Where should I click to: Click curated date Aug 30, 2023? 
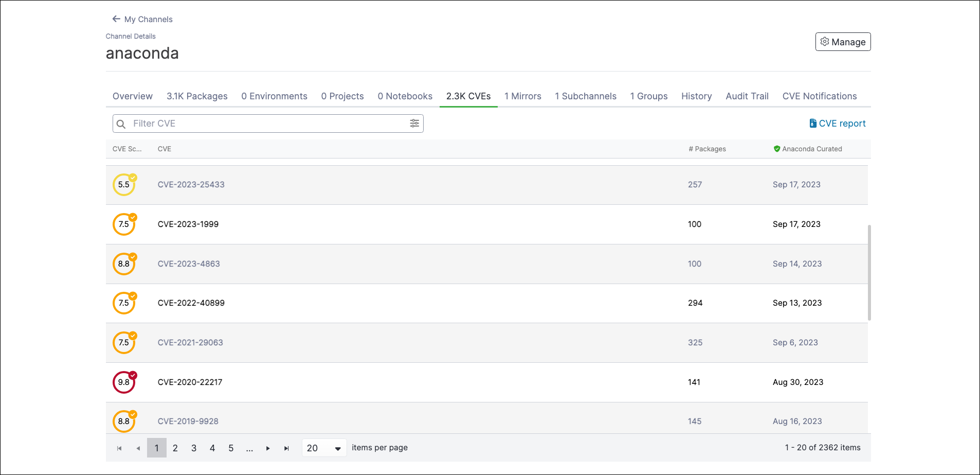point(798,382)
